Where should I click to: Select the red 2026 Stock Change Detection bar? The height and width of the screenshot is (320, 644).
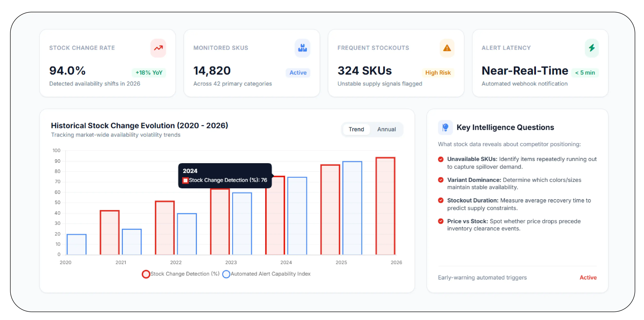[385, 206]
